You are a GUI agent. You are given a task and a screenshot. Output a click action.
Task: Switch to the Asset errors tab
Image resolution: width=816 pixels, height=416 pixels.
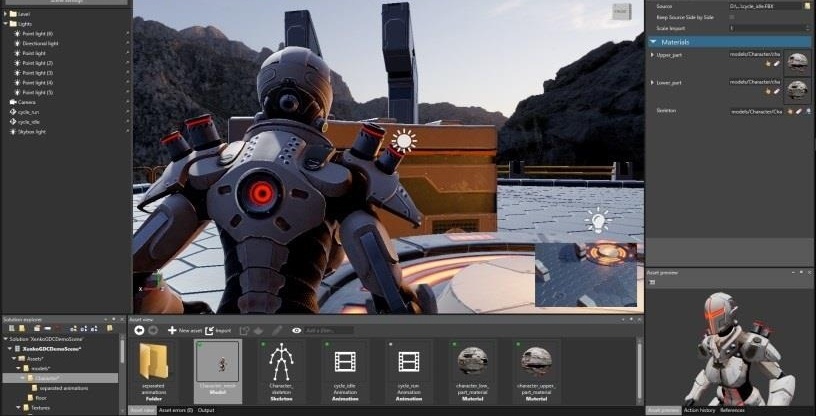[176, 410]
